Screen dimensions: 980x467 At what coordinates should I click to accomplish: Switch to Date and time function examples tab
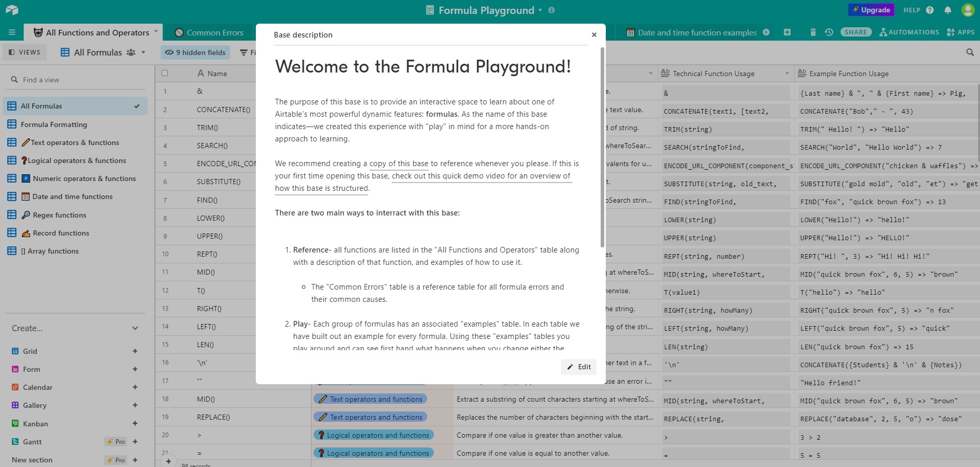coord(691,32)
